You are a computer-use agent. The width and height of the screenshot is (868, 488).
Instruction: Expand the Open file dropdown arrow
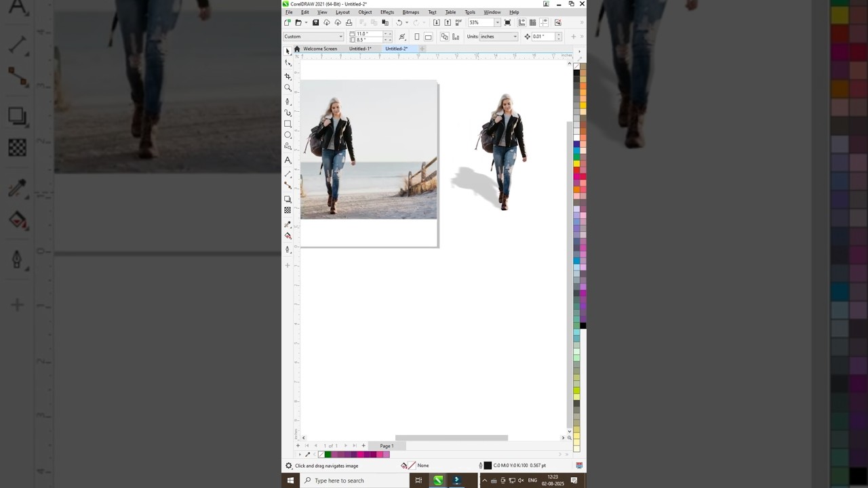point(306,22)
